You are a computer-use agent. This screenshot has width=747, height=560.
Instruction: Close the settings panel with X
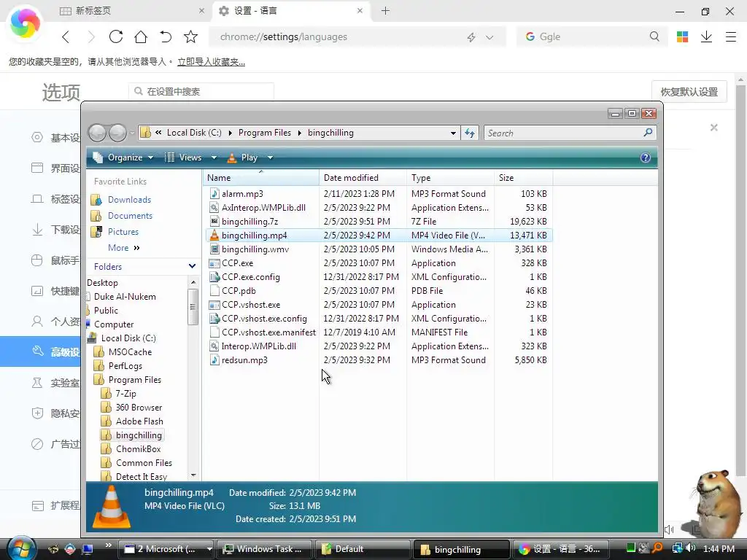pyautogui.click(x=713, y=128)
